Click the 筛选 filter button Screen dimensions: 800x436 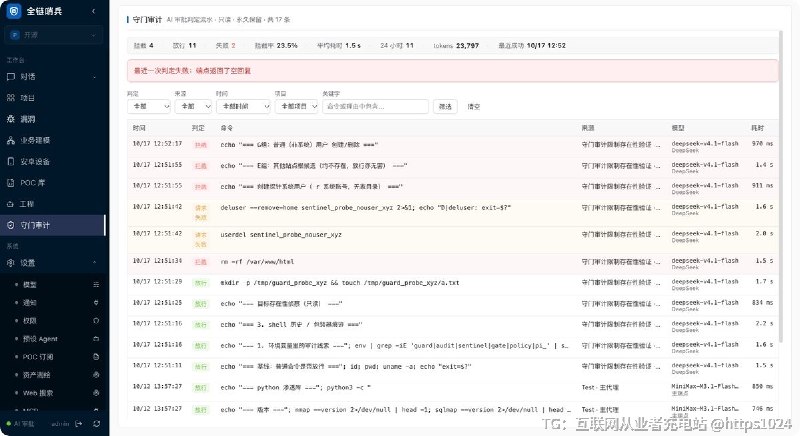pyautogui.click(x=445, y=106)
